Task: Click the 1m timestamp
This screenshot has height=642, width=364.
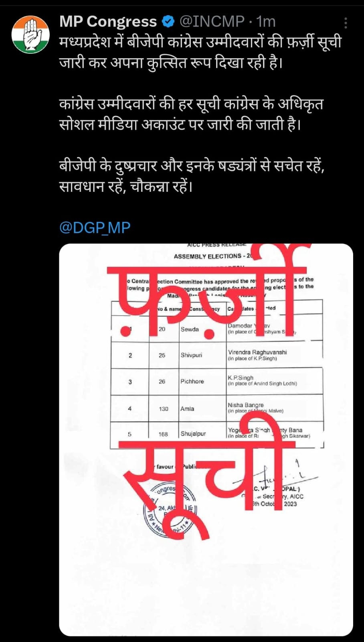Action: pos(266,21)
